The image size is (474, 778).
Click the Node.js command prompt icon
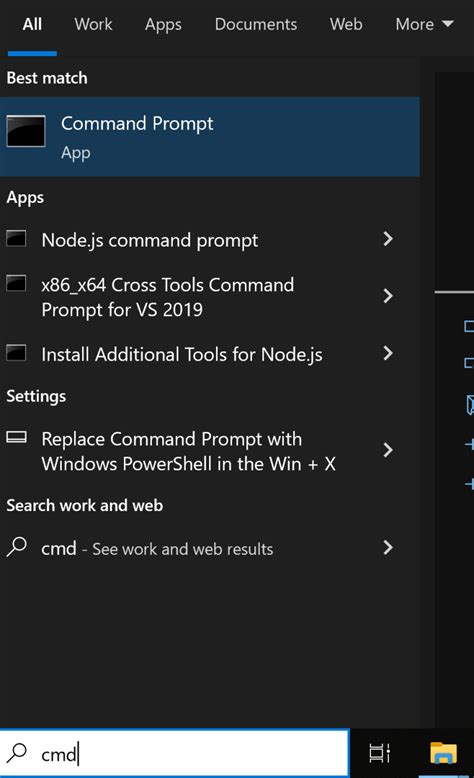(x=16, y=238)
